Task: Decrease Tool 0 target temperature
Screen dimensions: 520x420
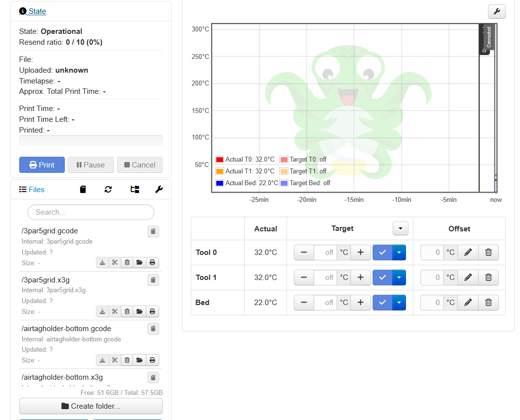Action: 304,252
